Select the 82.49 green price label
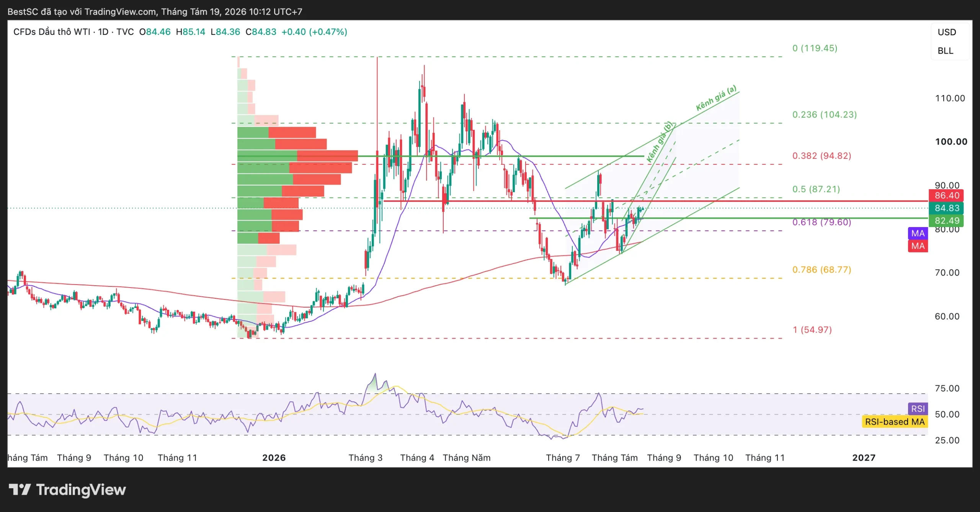Screen dimensions: 980x512 [947, 221]
